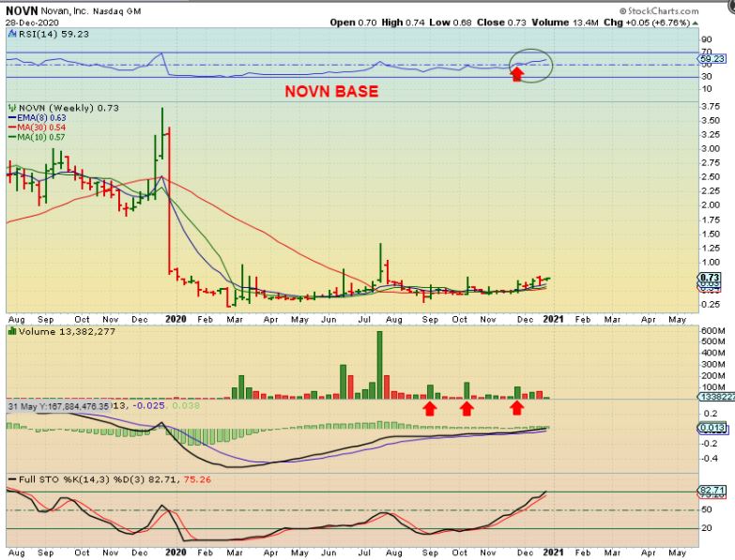Click the 82.71 stochastic value tag on the axis

712,491
